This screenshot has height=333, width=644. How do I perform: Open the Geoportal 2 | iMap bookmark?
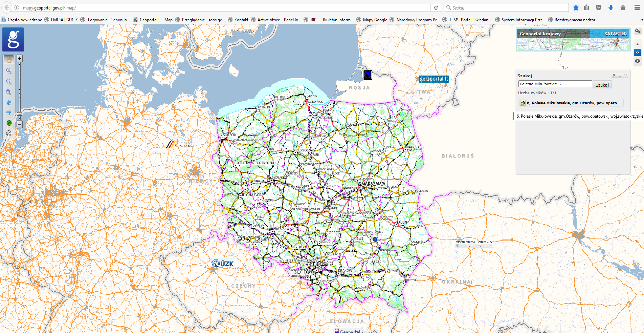click(x=153, y=20)
